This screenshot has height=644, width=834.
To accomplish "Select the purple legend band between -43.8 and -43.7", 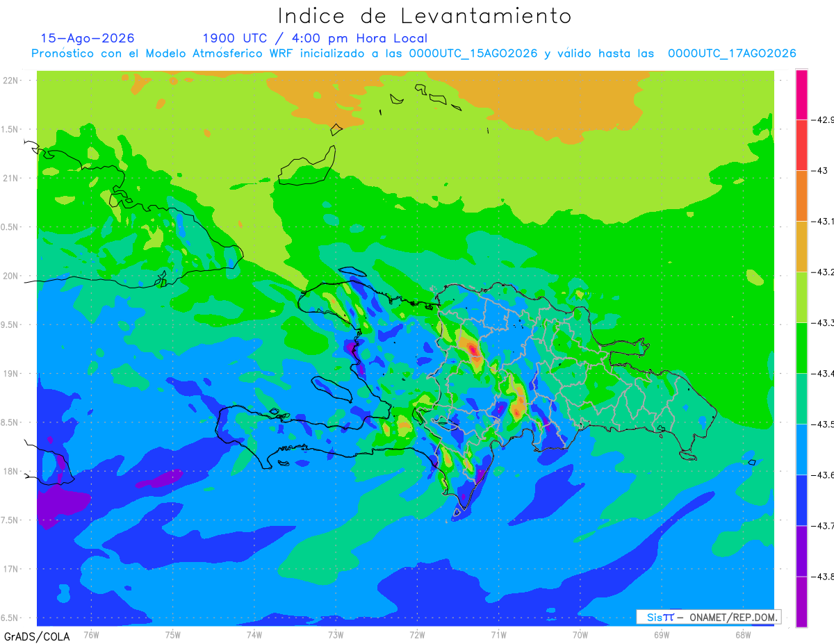I will tap(801, 551).
